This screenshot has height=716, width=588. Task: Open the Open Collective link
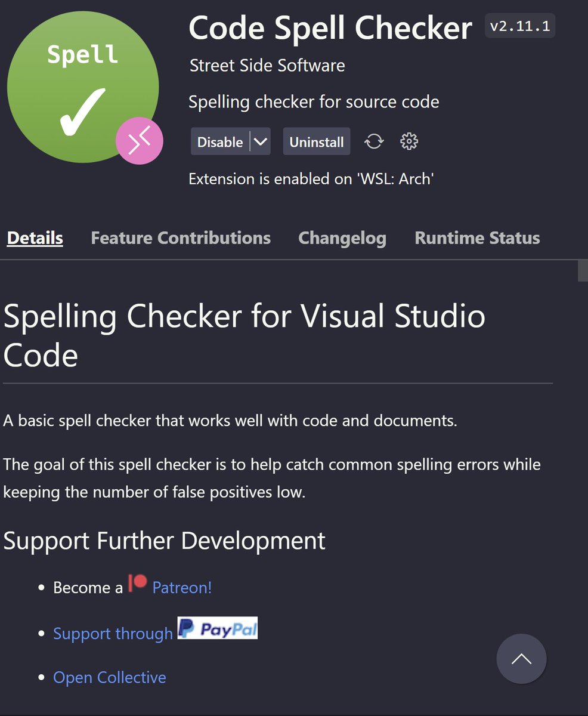[110, 677]
